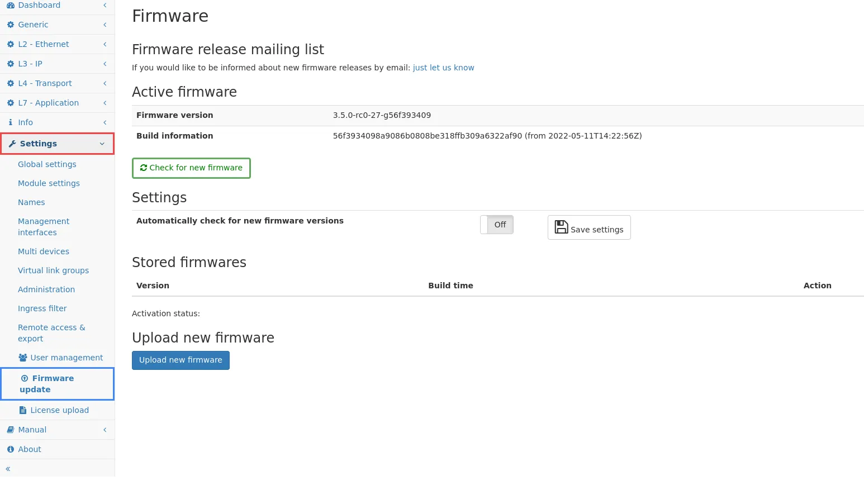Select Virtual link groups entry
Image resolution: width=864 pixels, height=504 pixels.
53,270
